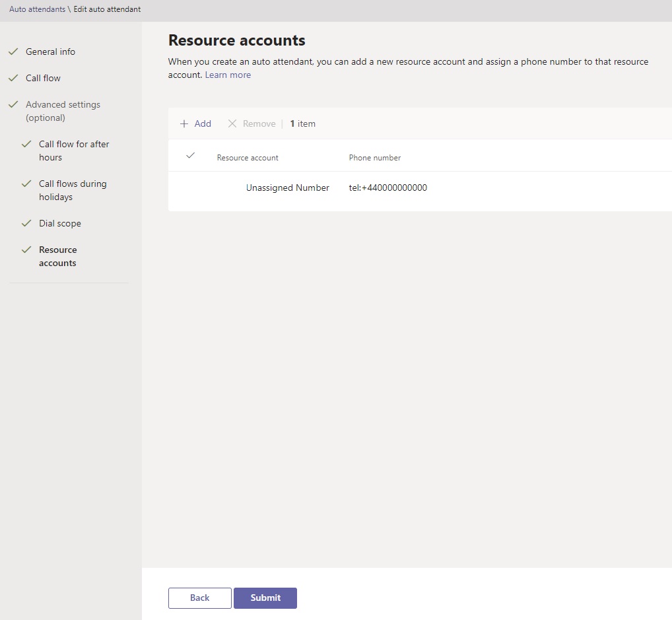The image size is (672, 620).
Task: Click the checkmark icon beside General info
Action: (x=13, y=52)
